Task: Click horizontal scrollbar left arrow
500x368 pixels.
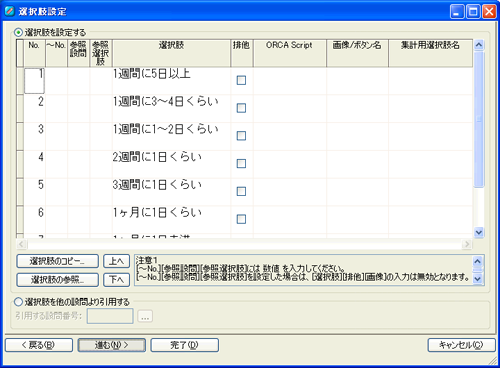Action: coord(21,244)
